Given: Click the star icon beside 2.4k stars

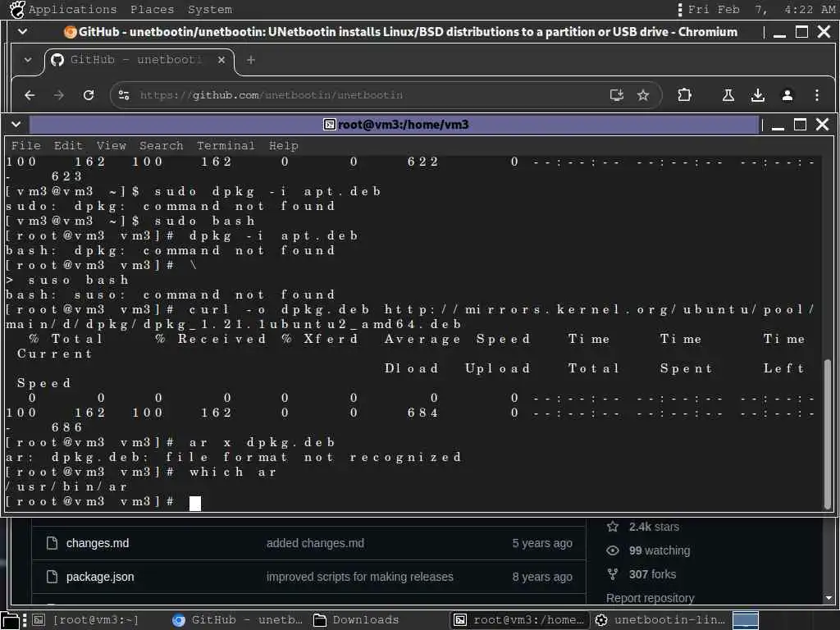Looking at the screenshot, I should tap(613, 527).
